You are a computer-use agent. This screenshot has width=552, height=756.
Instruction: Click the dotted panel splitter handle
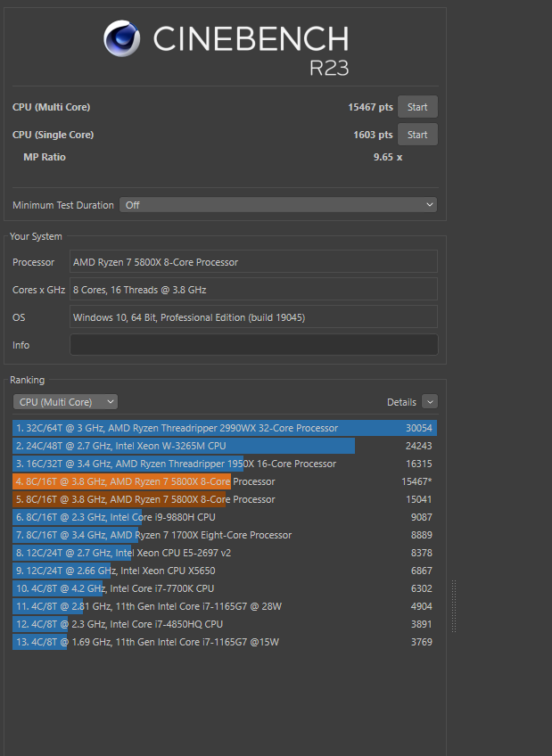[x=454, y=606]
